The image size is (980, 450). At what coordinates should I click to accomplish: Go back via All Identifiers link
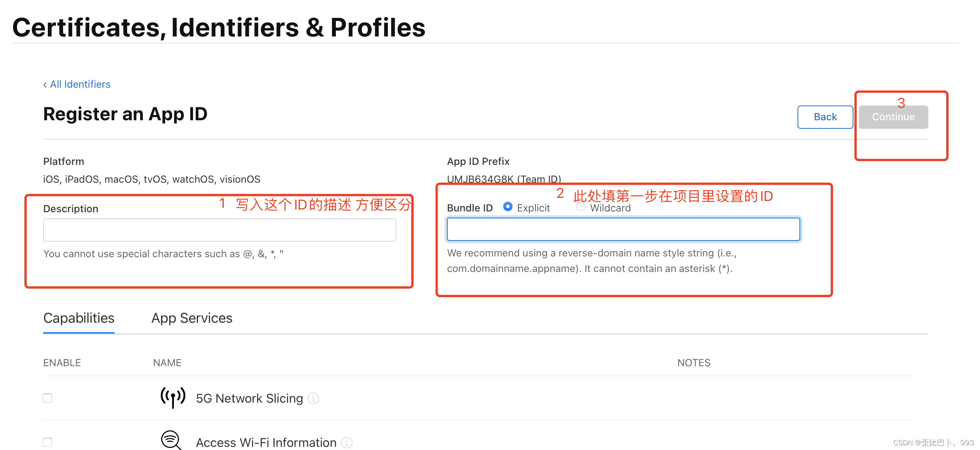point(77,84)
